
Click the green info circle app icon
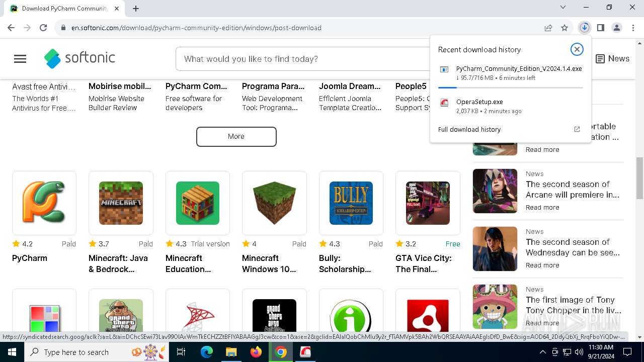tap(351, 316)
